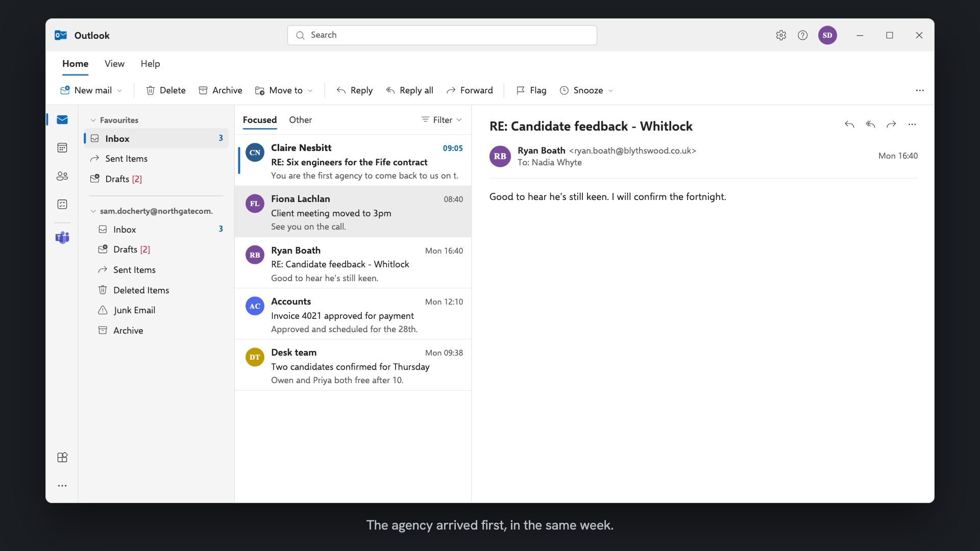Click recipient Nadia Whyte

(556, 162)
